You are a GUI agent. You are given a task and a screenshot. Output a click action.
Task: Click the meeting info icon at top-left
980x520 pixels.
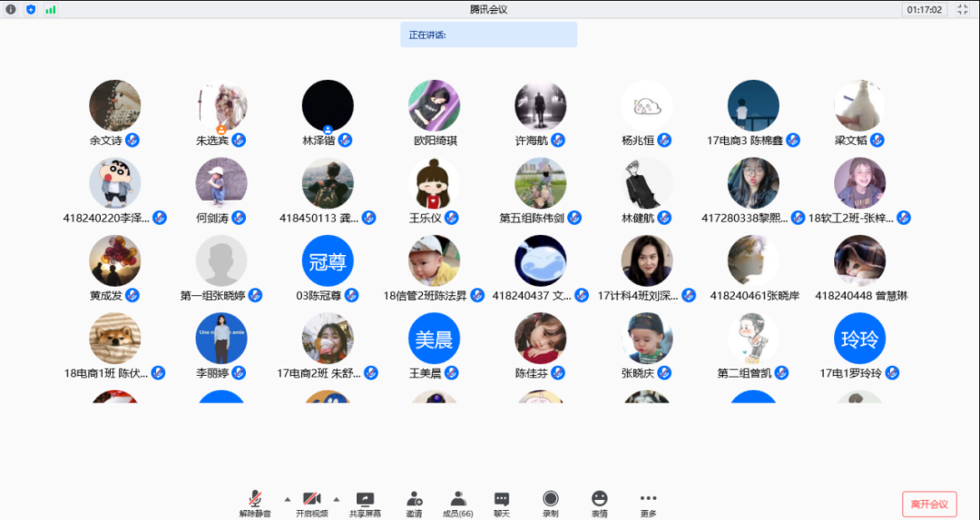tap(11, 9)
